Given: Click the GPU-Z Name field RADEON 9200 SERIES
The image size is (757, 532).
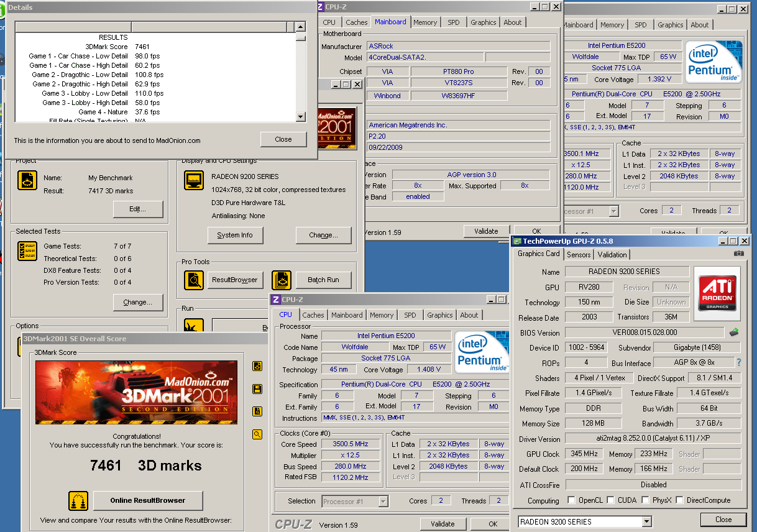Looking at the screenshot, I should 626,272.
